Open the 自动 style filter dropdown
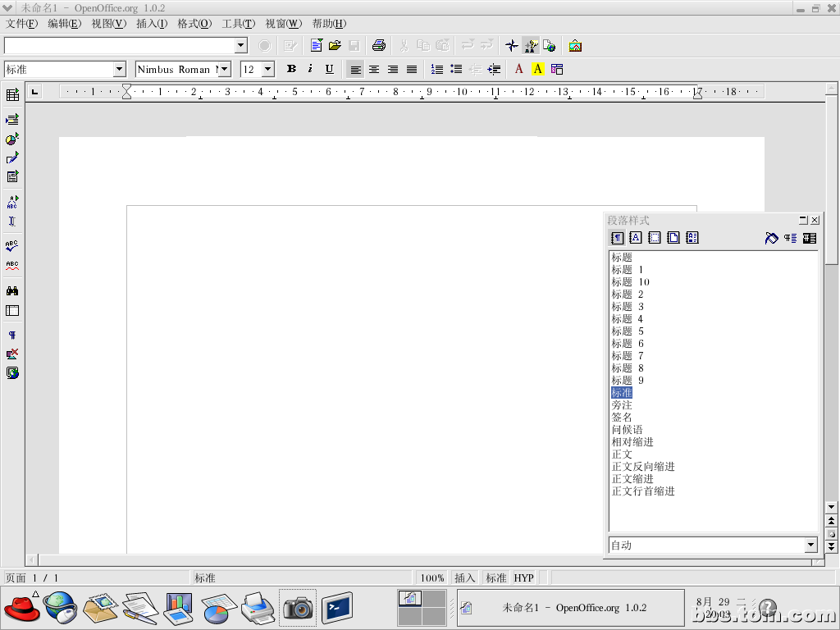This screenshot has height=630, width=840. (x=810, y=545)
